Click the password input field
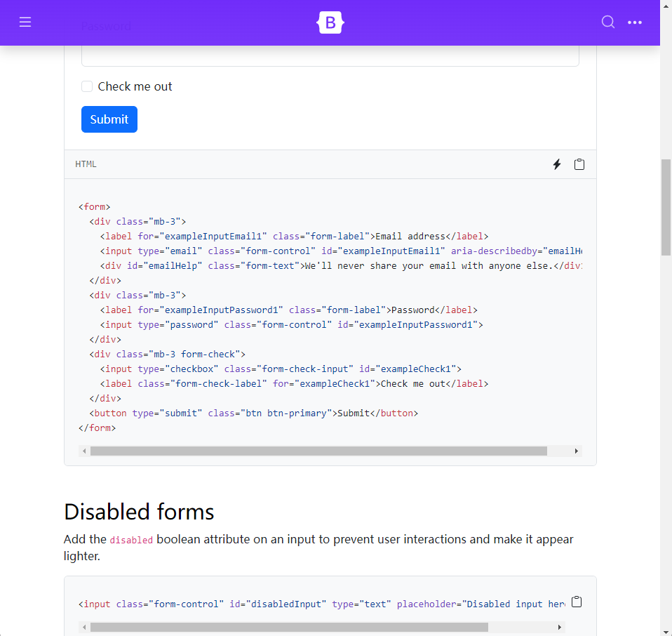Screen dimensions: 672x636 [330, 55]
